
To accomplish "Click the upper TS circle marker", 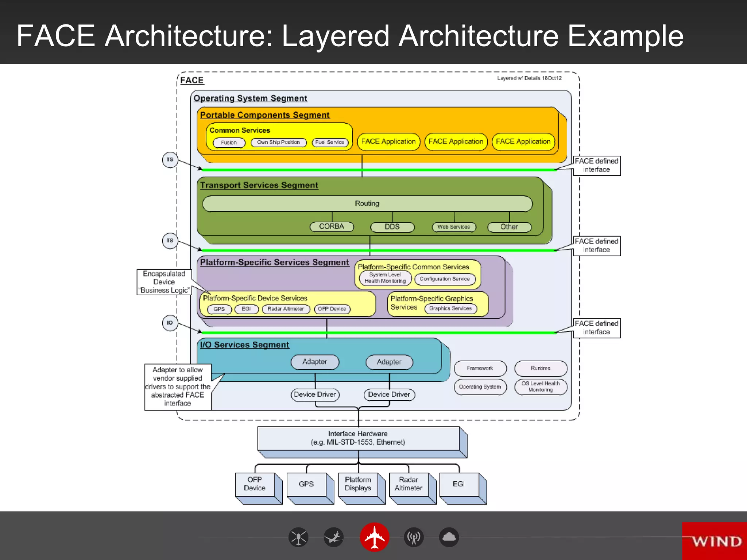I will click(170, 160).
